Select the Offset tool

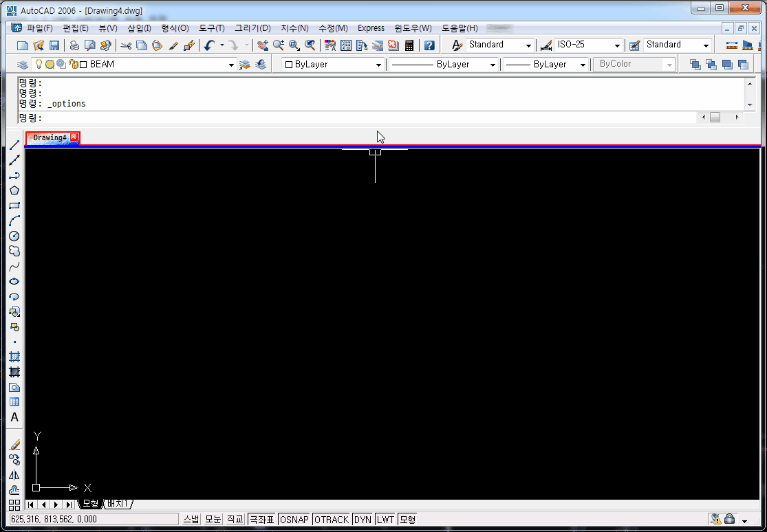[14, 490]
